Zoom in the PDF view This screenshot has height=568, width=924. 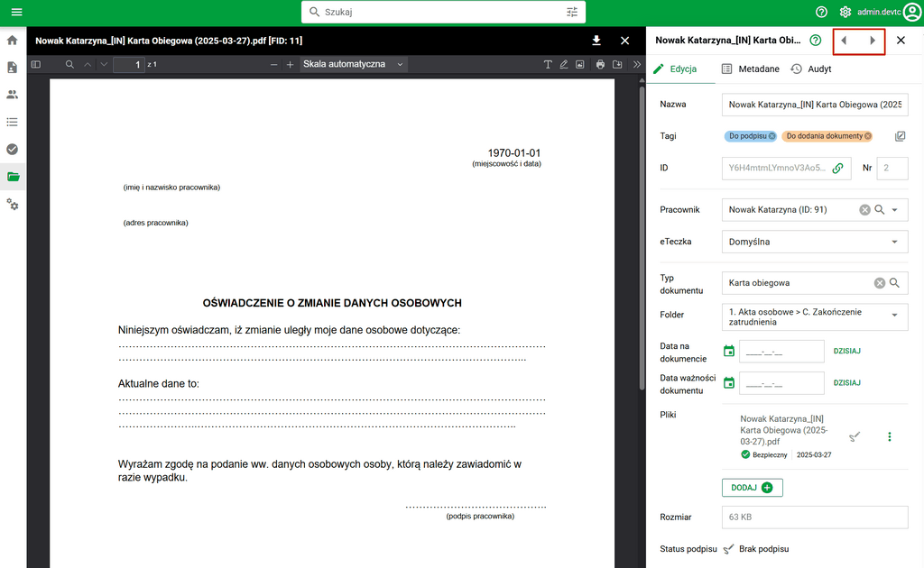click(290, 64)
